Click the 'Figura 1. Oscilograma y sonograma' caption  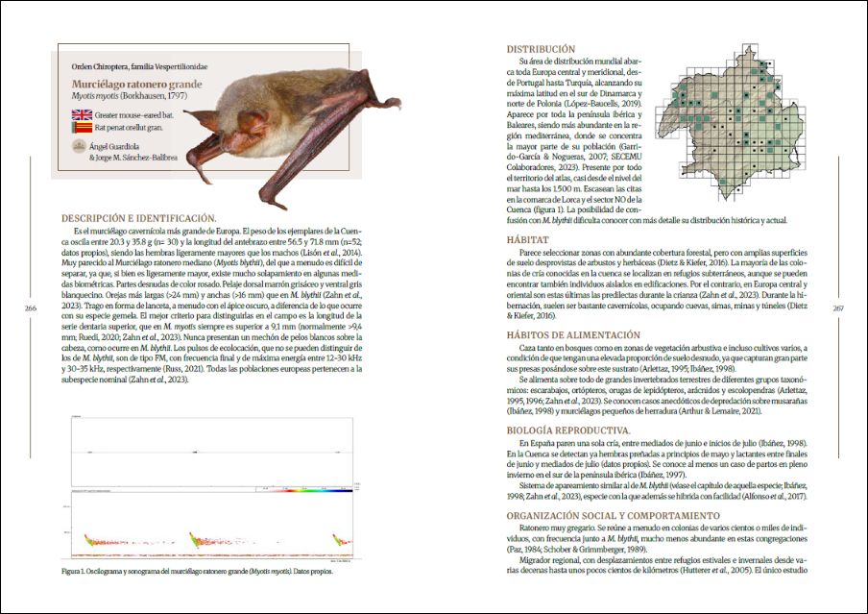[197, 572]
